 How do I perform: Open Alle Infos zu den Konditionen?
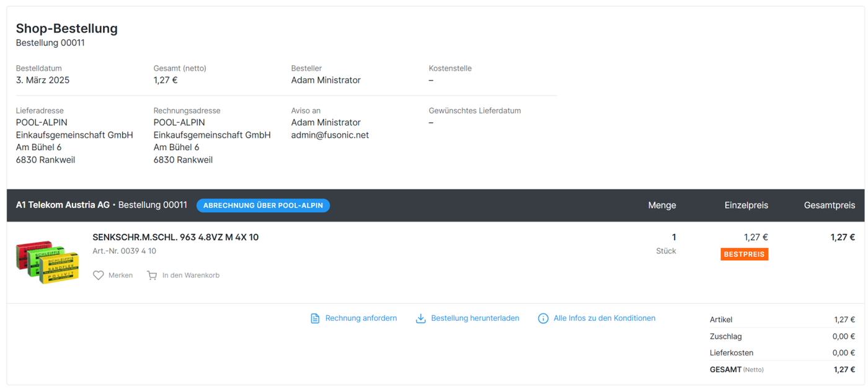click(604, 318)
